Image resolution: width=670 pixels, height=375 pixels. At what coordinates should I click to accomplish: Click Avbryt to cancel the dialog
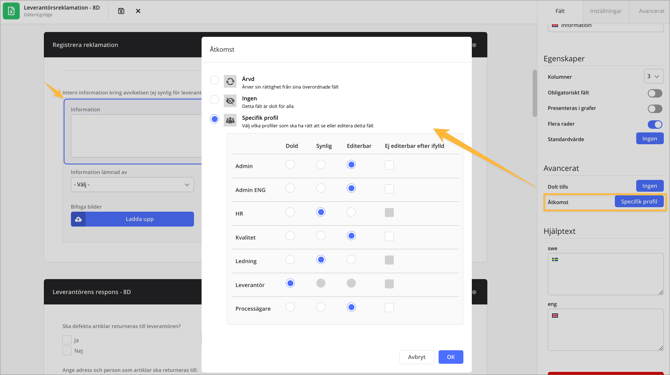(417, 357)
